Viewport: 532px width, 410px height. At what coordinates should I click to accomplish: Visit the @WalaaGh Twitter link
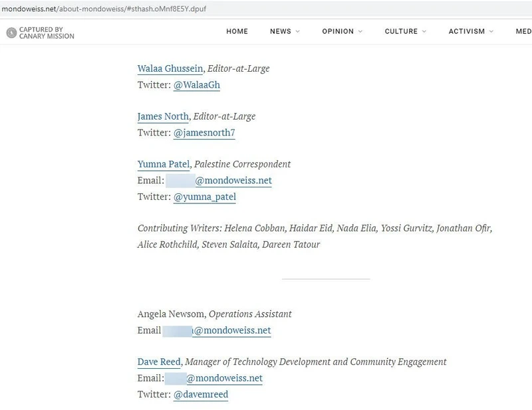[x=196, y=85]
